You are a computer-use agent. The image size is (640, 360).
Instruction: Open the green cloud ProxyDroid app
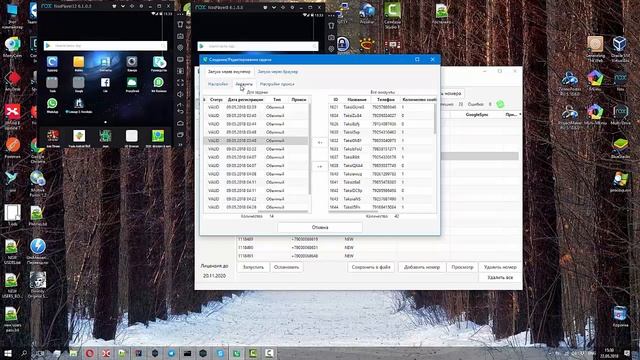click(132, 83)
